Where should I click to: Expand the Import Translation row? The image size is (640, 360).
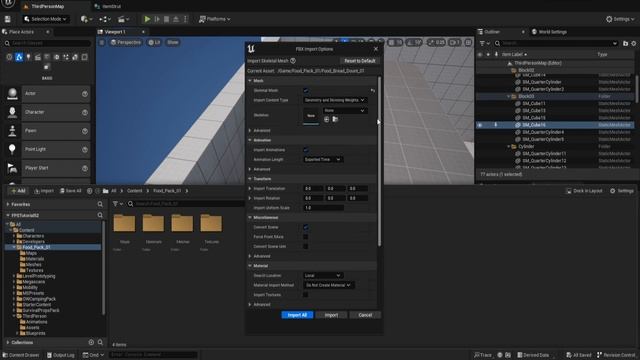point(250,189)
